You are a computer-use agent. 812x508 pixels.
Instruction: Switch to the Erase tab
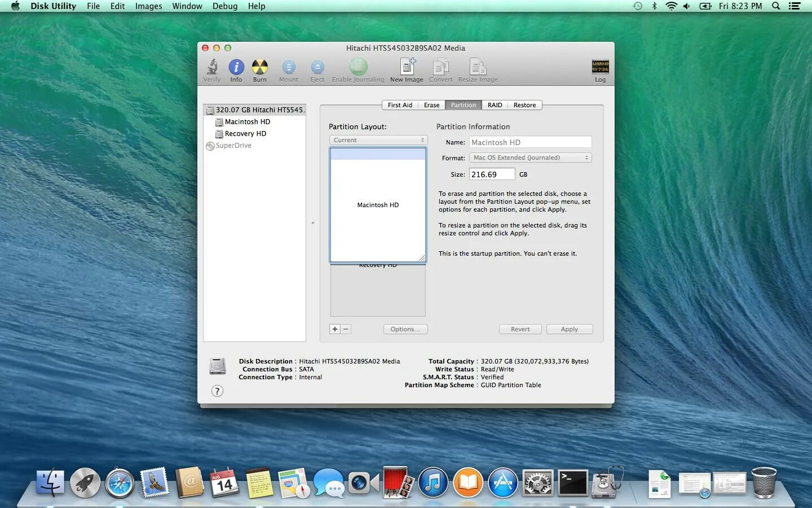(x=431, y=105)
